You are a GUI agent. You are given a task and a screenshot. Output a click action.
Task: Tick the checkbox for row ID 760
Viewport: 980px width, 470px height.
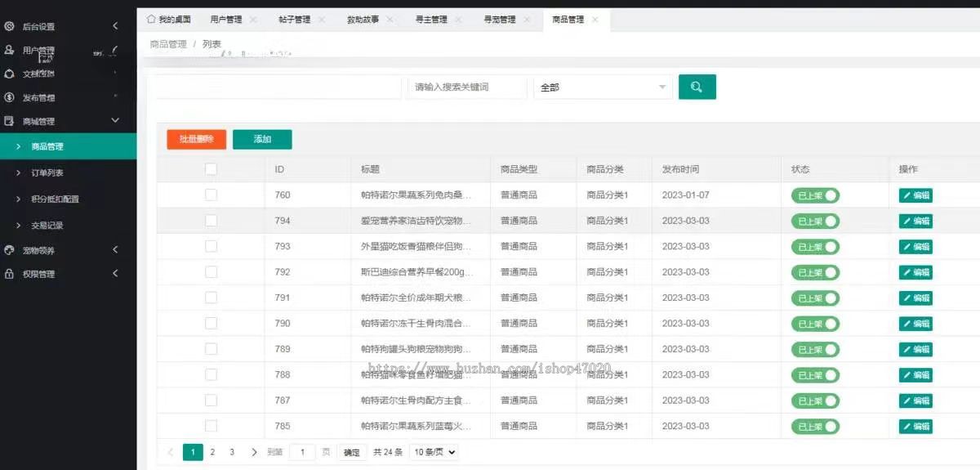(211, 195)
